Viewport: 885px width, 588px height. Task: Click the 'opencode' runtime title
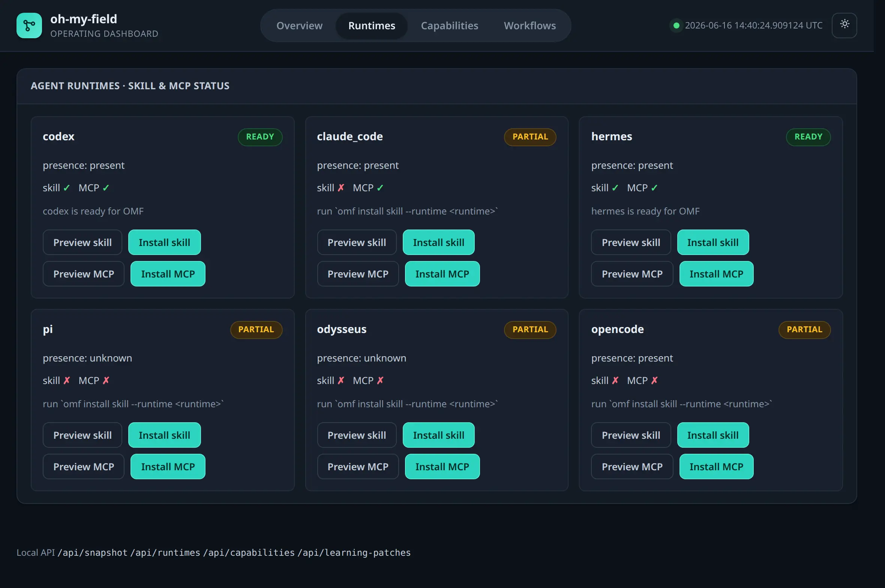pyautogui.click(x=617, y=329)
